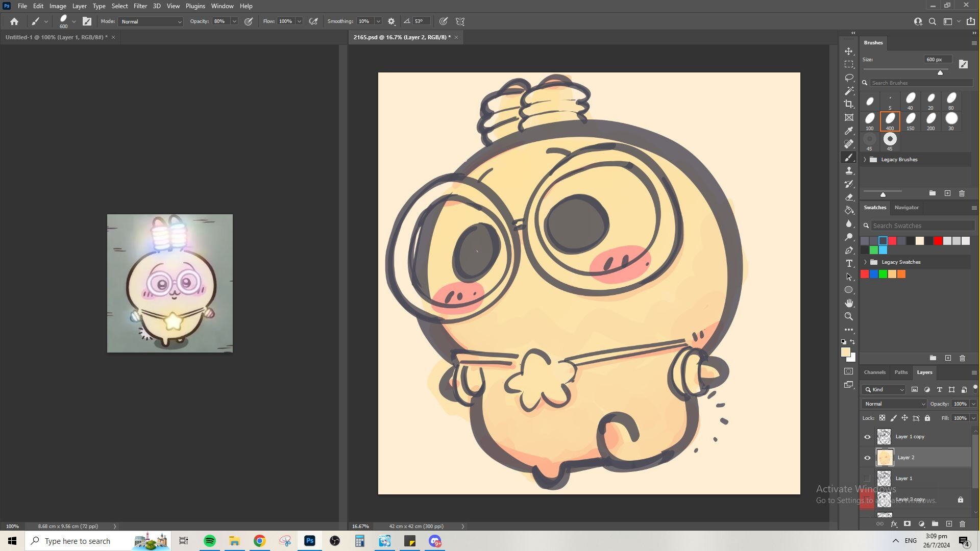Open the Image menu
The image size is (980, 551).
tap(58, 6)
